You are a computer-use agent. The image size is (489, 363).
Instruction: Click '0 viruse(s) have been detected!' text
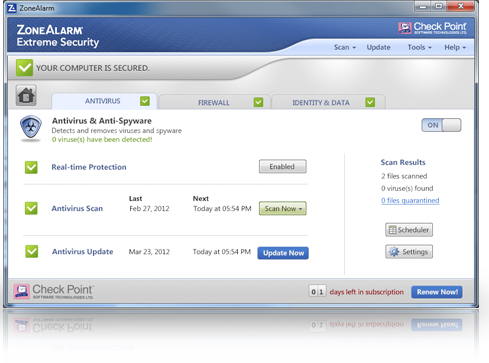tap(102, 139)
